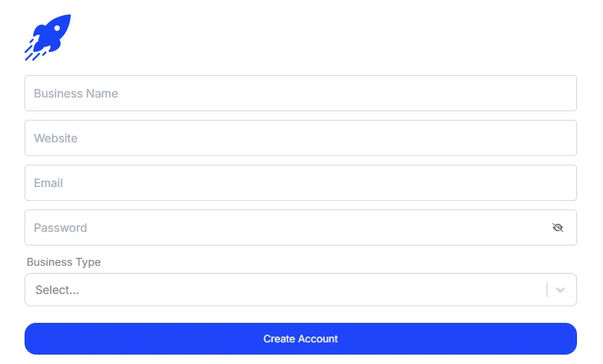603x364 pixels.
Task: Click the "Website" placeholder text
Action: click(x=56, y=138)
